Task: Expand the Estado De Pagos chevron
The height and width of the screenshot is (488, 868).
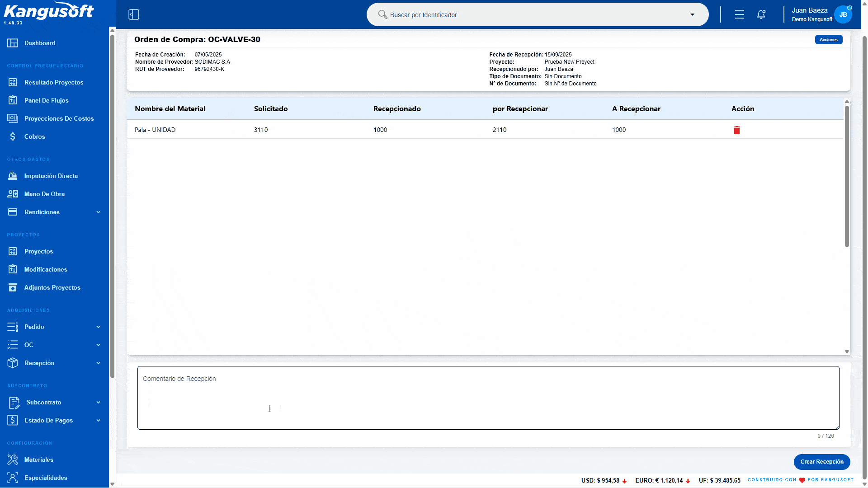Action: 98,420
